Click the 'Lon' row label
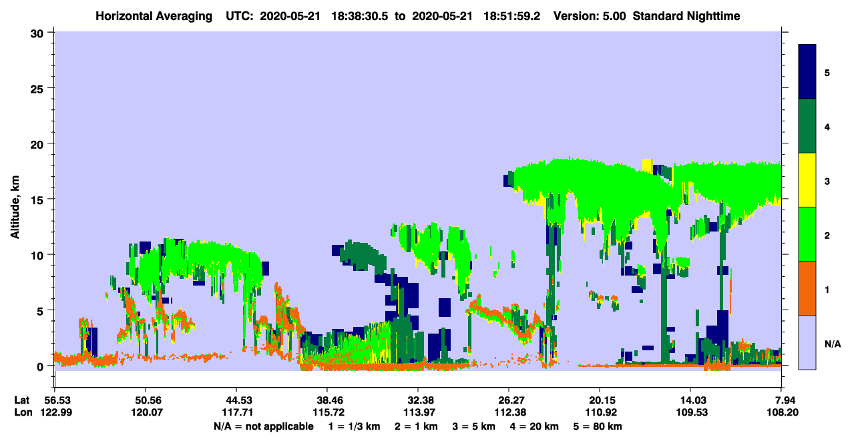868x445 pixels. pyautogui.click(x=23, y=412)
